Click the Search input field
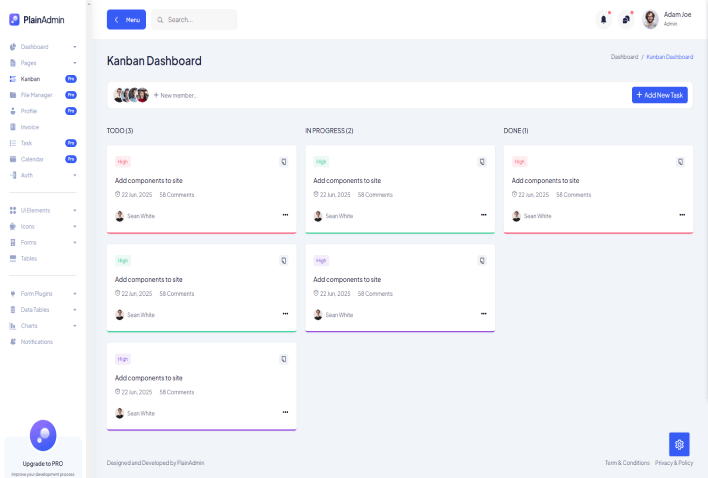This screenshot has width=708, height=478. (x=198, y=20)
